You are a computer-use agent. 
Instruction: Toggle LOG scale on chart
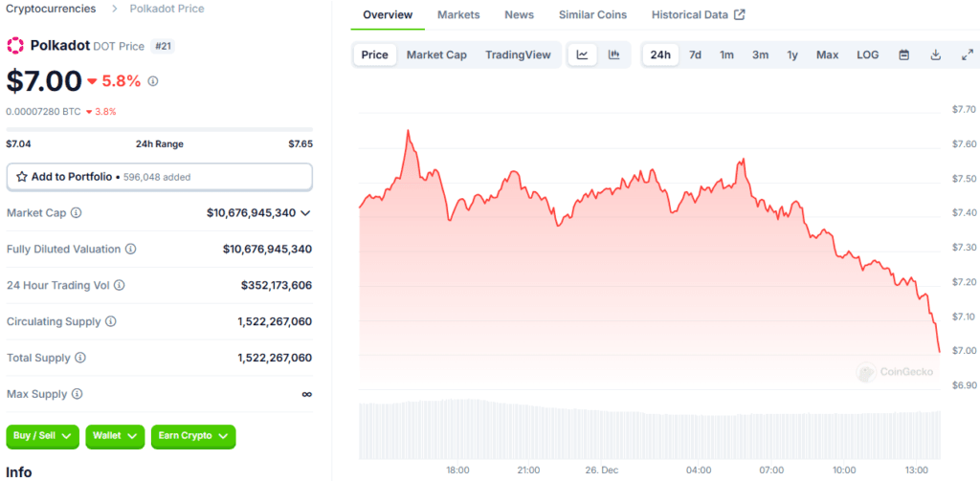pyautogui.click(x=867, y=55)
